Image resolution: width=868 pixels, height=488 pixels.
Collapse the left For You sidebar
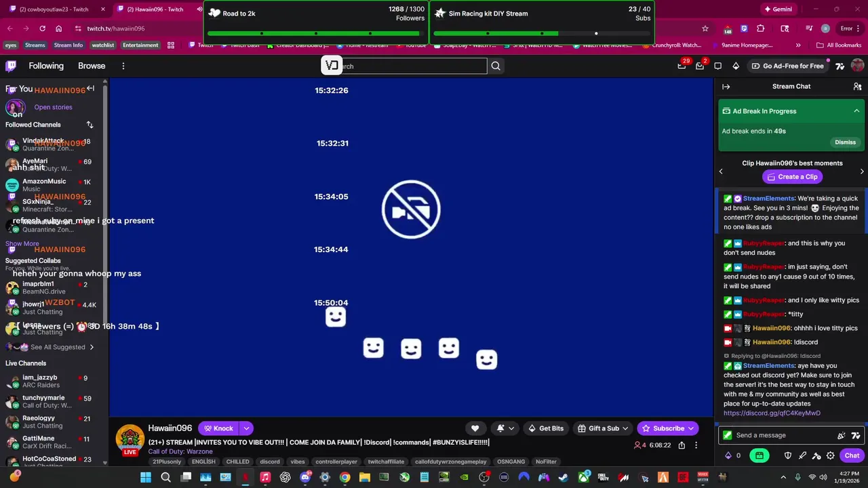[x=90, y=89]
